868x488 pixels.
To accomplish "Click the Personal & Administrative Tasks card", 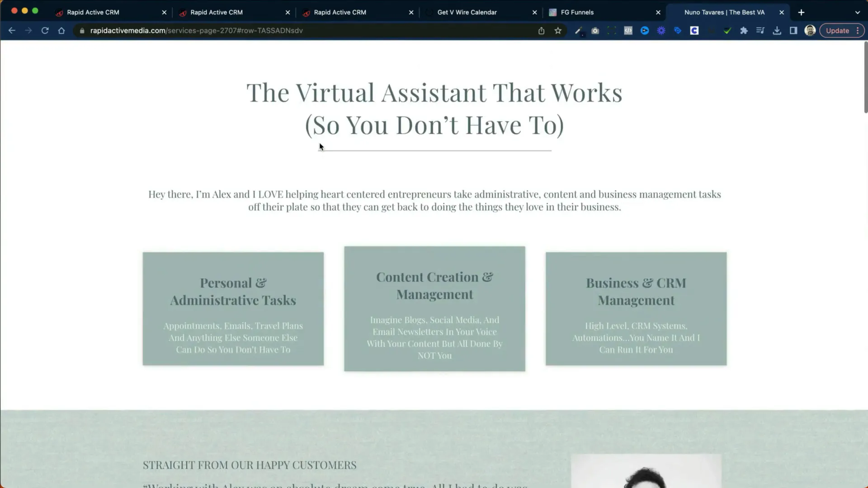I will click(x=233, y=309).
